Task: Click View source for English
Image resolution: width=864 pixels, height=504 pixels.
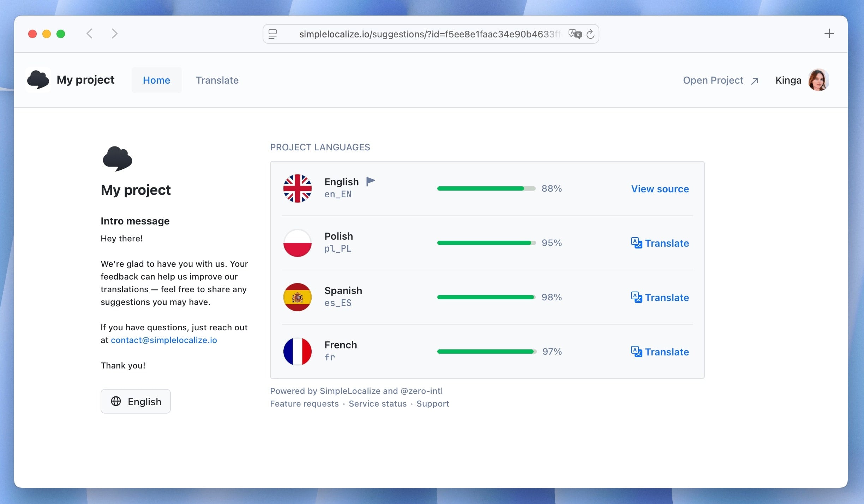Action: (x=660, y=189)
